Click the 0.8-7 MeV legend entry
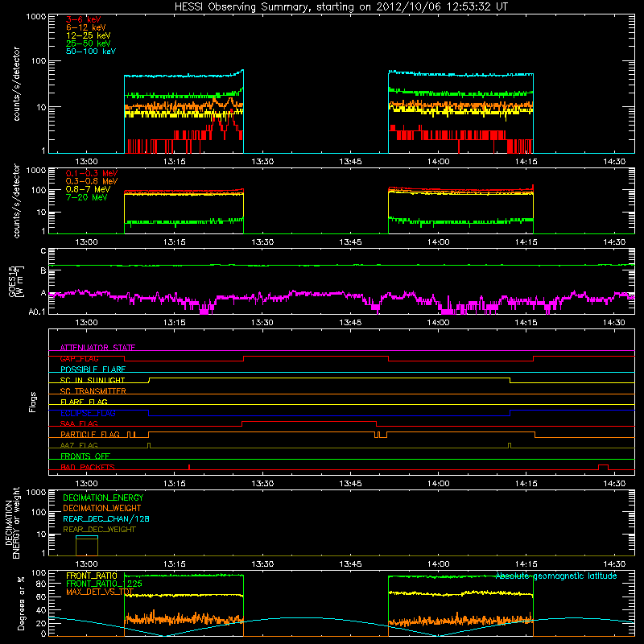 (88, 189)
